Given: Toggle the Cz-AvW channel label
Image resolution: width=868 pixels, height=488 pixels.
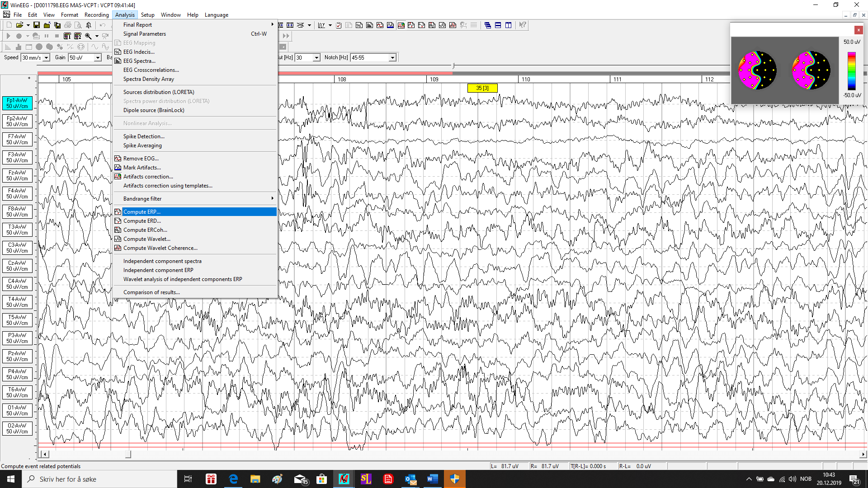Looking at the screenshot, I should (17, 266).
